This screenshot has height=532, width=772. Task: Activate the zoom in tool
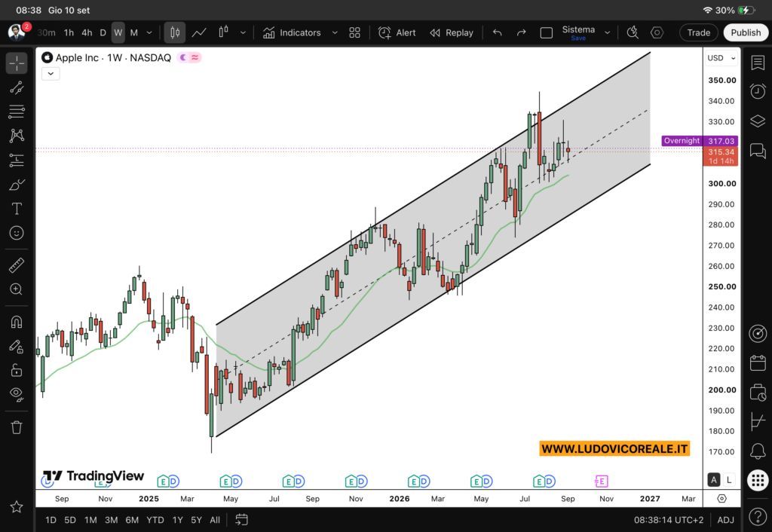coord(17,289)
